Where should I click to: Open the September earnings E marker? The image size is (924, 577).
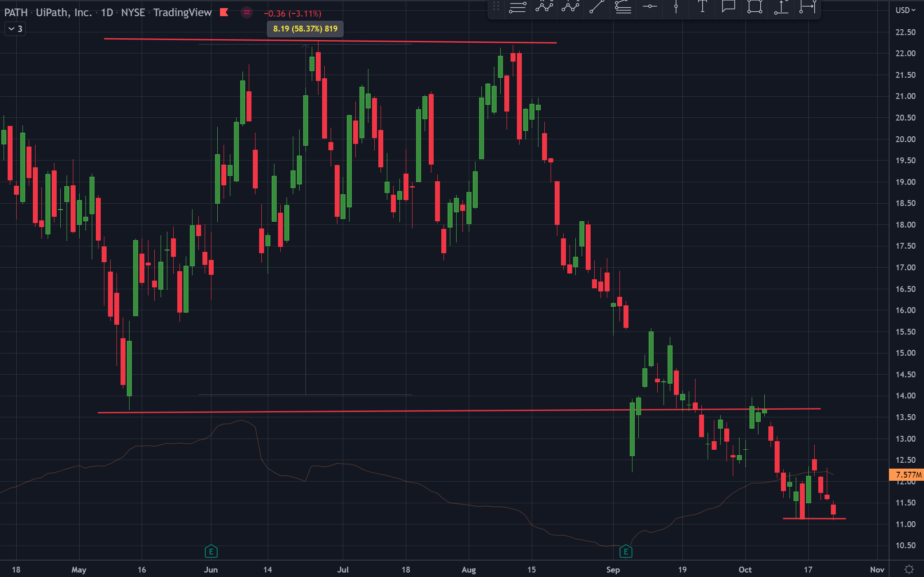625,551
